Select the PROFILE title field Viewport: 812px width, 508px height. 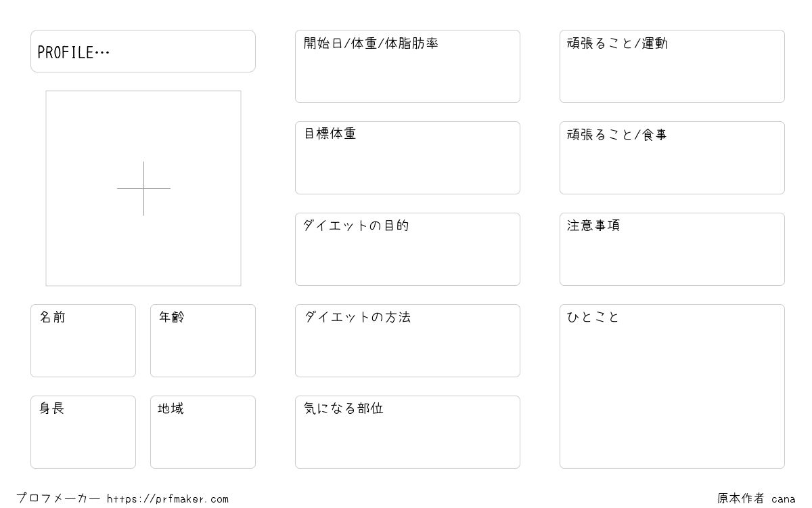[x=143, y=51]
